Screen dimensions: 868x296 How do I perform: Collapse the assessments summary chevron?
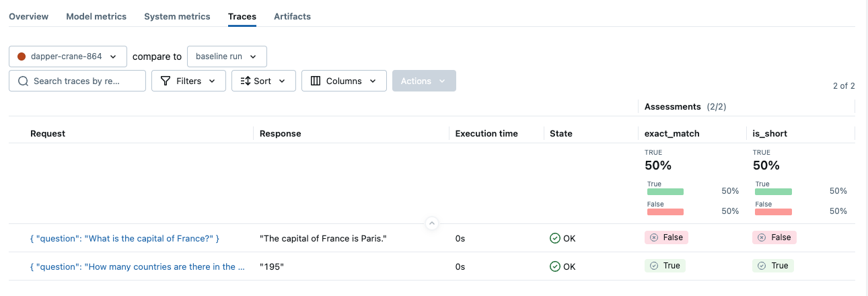coord(432,223)
